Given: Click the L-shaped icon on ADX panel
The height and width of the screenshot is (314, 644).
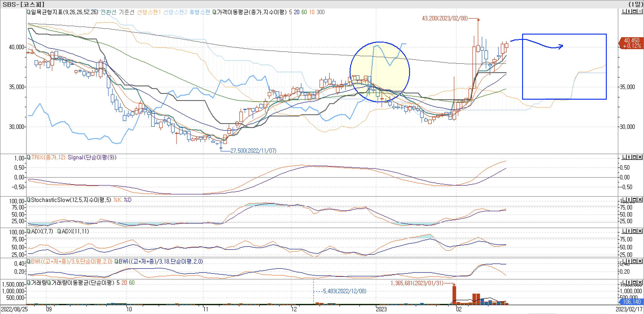Looking at the screenshot, I should coord(624,231).
